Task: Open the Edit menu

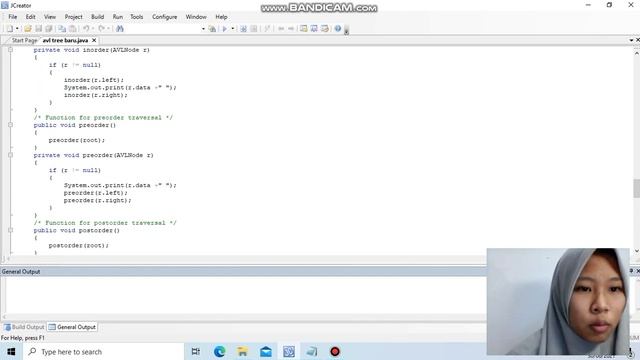Action: 31,17
